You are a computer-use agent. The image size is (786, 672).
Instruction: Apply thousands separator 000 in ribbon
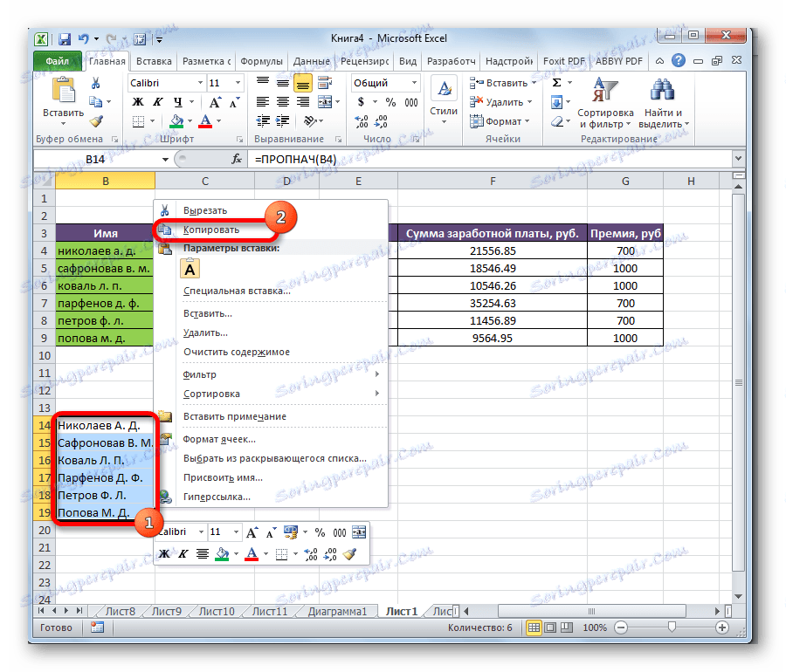[411, 102]
